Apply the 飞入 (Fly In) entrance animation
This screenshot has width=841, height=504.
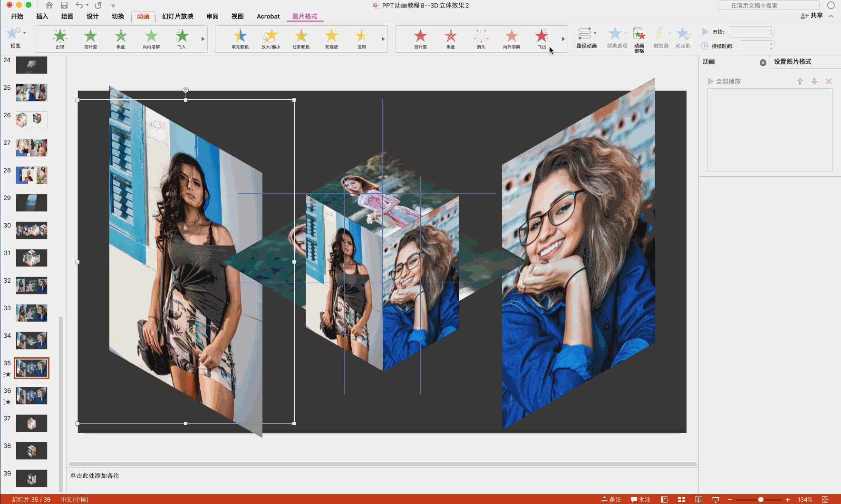point(182,38)
